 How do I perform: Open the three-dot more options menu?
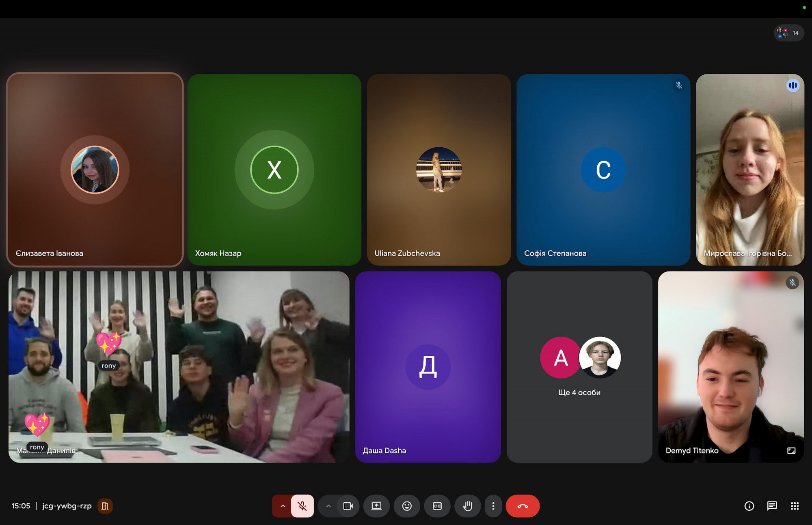(493, 506)
